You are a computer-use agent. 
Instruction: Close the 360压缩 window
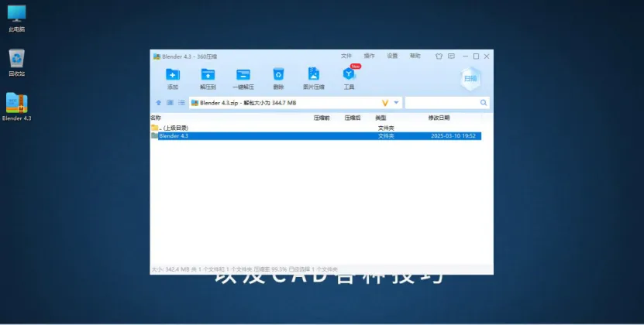[487, 56]
